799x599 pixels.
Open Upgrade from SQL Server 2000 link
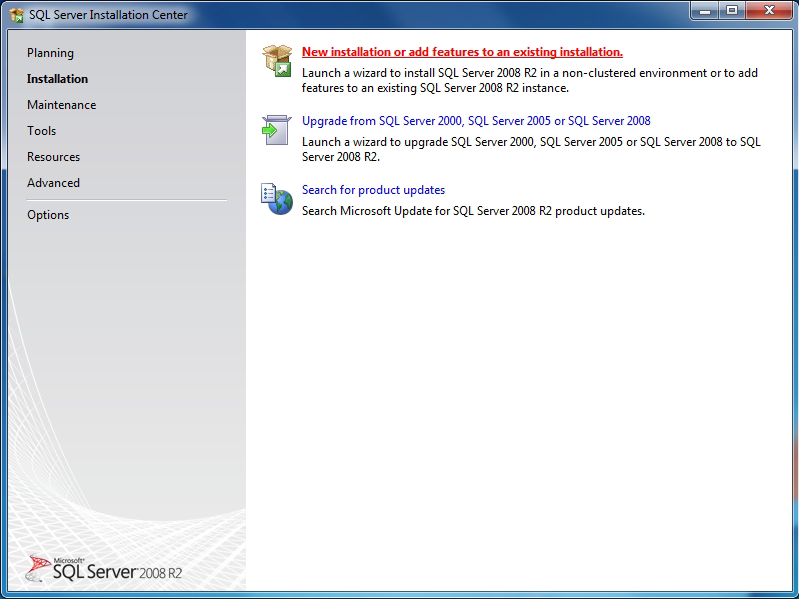(x=476, y=121)
